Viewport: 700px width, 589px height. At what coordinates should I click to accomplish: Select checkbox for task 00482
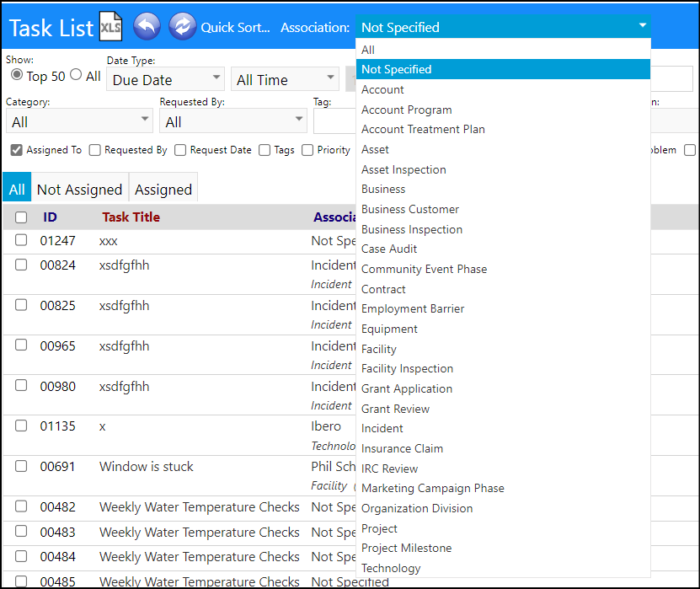21,506
